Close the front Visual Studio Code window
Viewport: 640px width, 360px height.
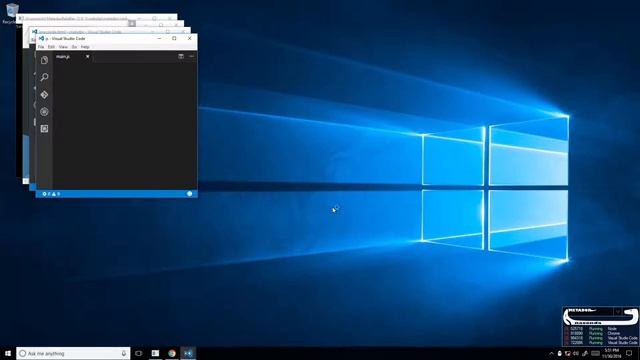click(x=189, y=38)
